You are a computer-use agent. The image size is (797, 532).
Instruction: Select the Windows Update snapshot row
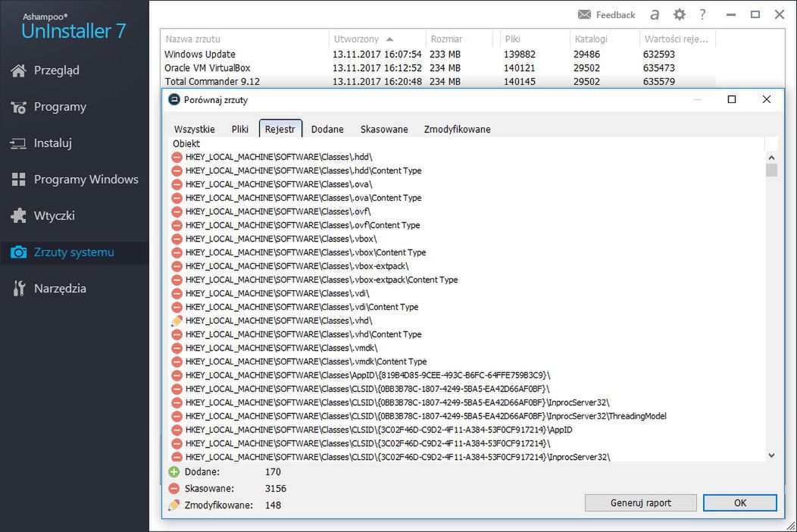tap(438, 55)
